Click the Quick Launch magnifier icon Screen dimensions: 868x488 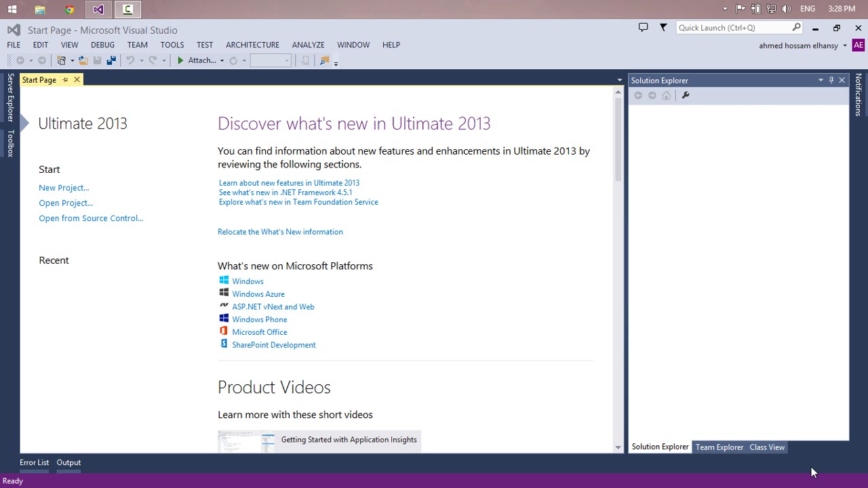(x=796, y=27)
